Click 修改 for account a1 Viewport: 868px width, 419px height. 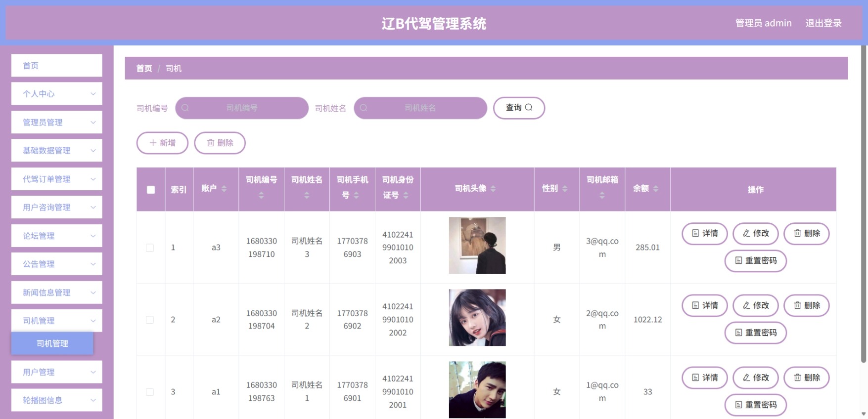click(x=756, y=378)
